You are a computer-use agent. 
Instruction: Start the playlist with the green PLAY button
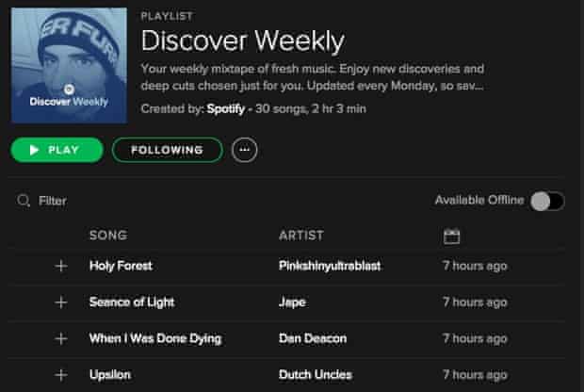[x=57, y=150]
